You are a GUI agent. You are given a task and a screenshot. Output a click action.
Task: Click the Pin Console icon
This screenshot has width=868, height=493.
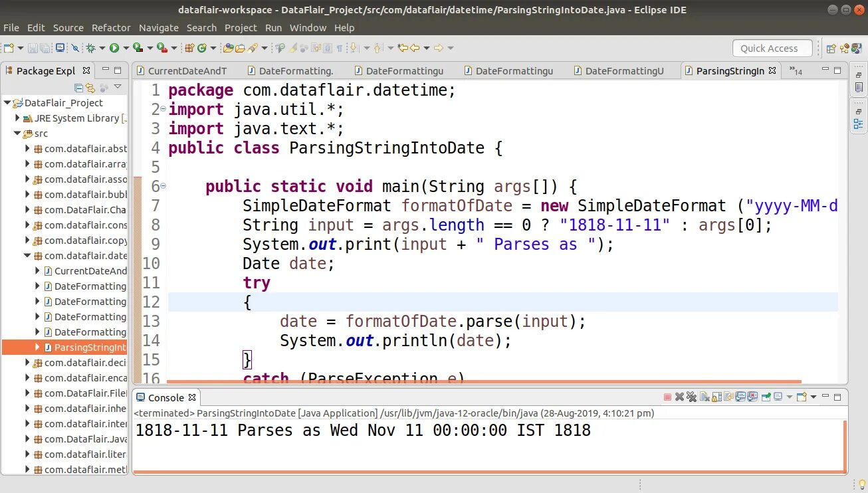[x=766, y=397]
